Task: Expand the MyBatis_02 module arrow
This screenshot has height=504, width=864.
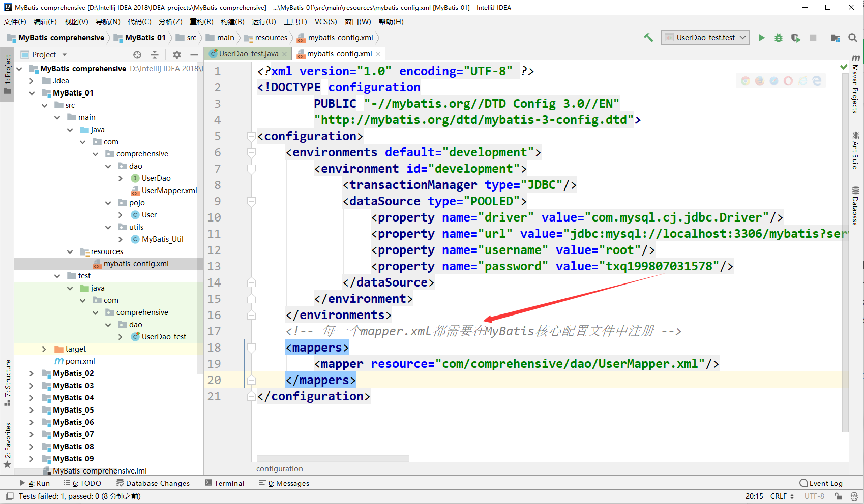Action: click(x=32, y=373)
